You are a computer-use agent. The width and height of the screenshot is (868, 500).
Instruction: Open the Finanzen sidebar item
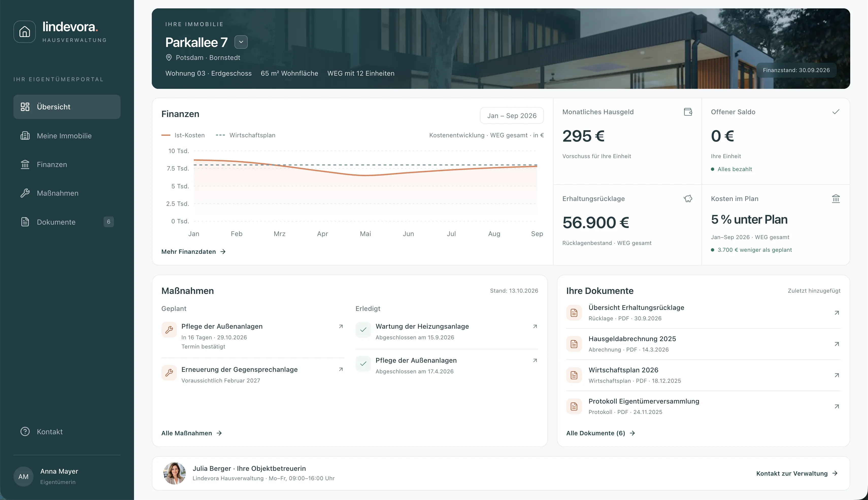tap(67, 164)
